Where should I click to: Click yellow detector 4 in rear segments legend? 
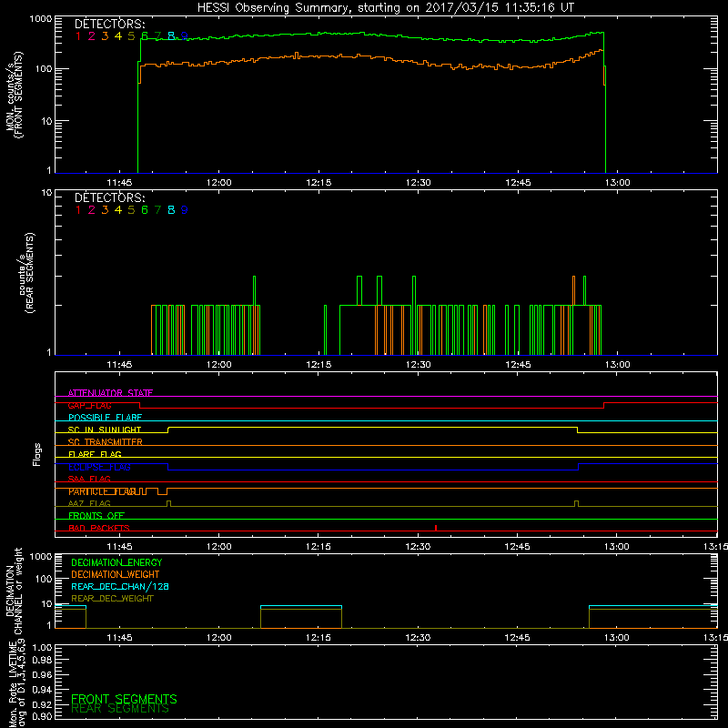pyautogui.click(x=118, y=210)
